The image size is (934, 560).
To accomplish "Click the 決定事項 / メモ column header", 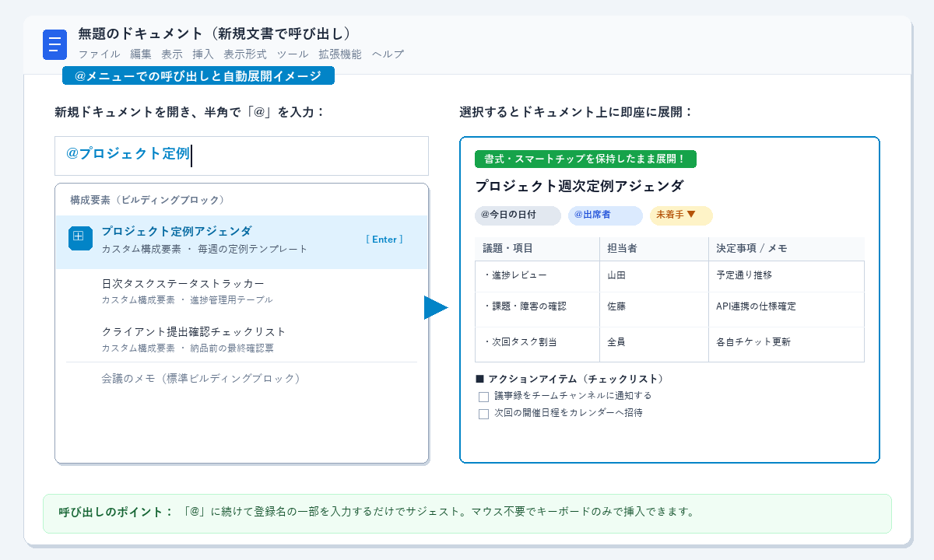I will point(786,249).
